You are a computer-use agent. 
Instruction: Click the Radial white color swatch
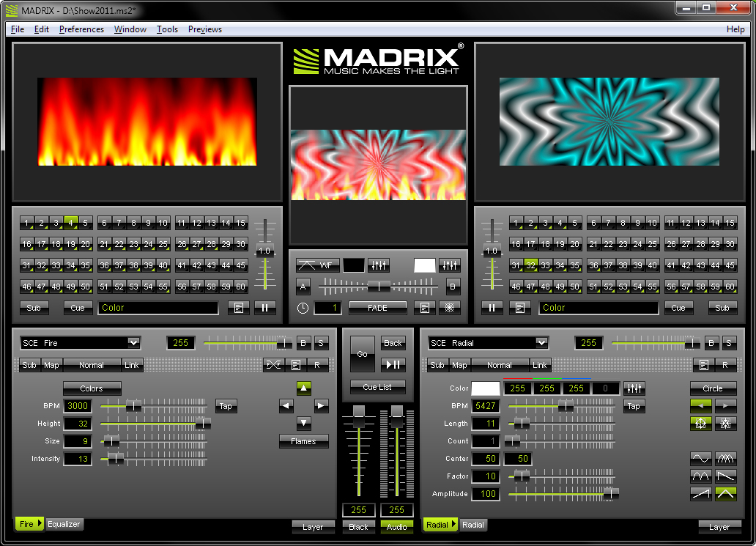pos(486,388)
